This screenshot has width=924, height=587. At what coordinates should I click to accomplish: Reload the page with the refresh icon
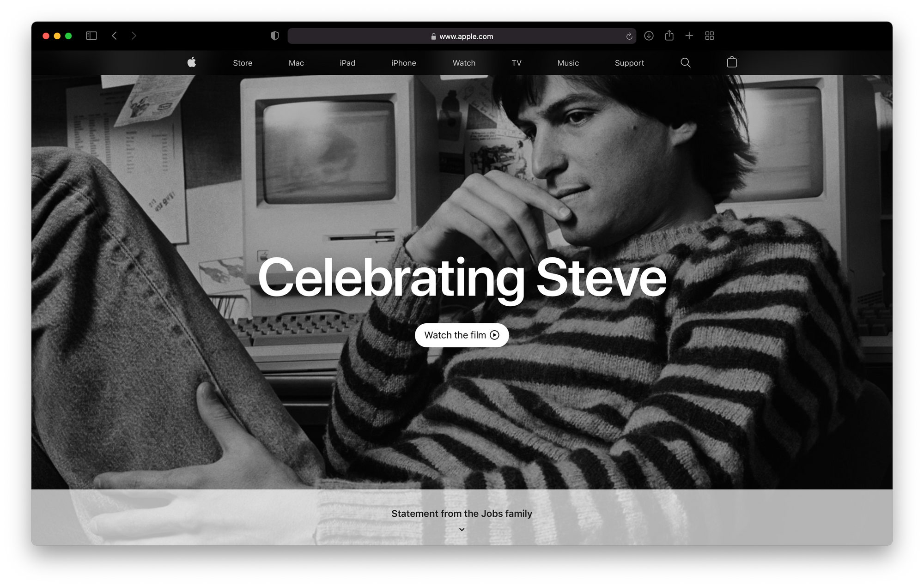[x=629, y=36]
